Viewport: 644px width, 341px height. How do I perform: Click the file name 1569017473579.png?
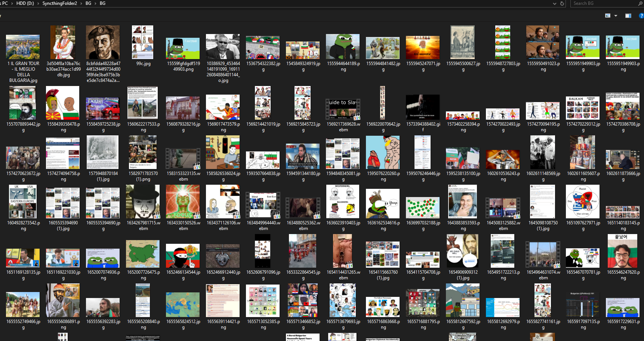point(224,127)
